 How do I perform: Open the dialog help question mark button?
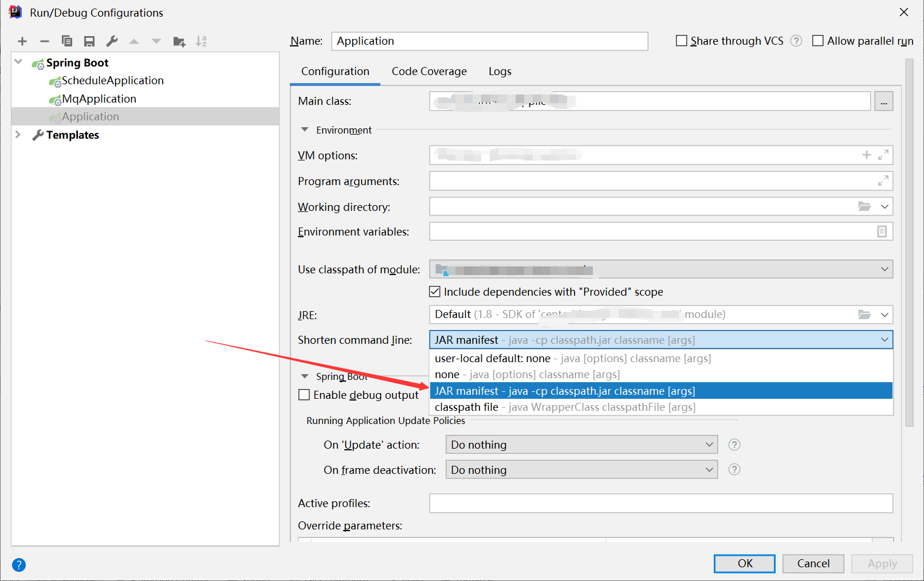pyautogui.click(x=19, y=565)
